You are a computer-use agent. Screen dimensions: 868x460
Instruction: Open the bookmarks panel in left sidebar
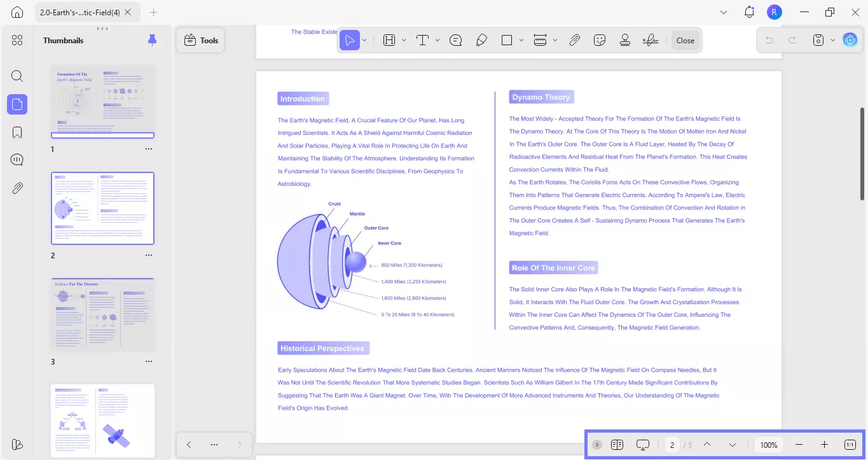click(x=17, y=132)
